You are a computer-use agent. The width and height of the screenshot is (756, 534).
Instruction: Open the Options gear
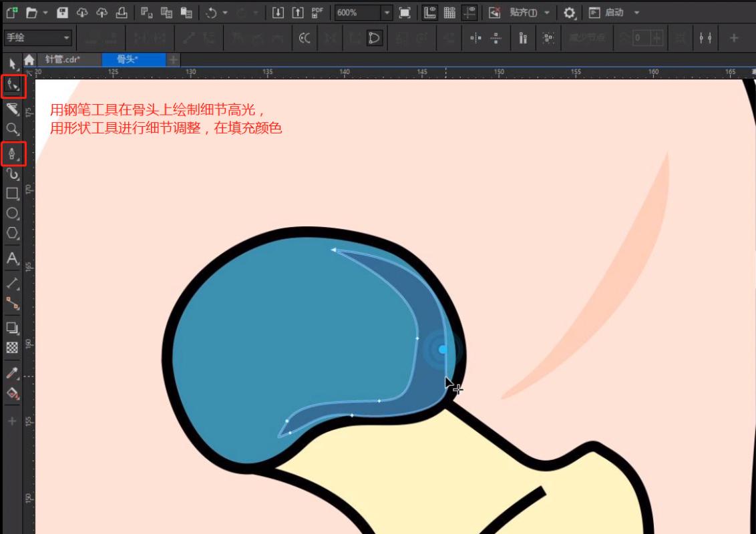point(569,13)
